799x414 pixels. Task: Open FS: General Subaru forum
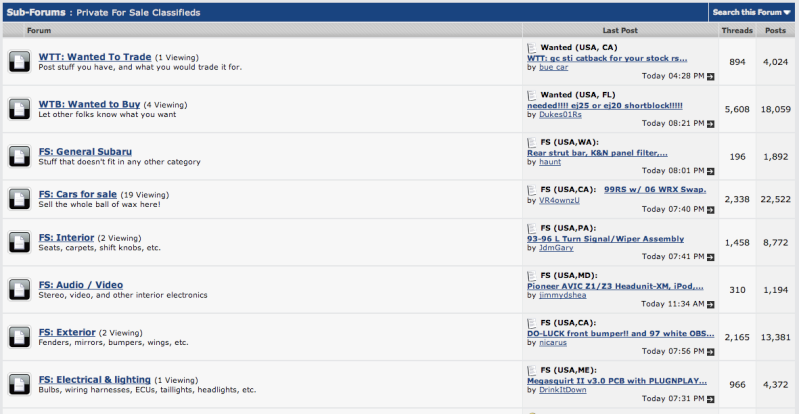tap(85, 152)
